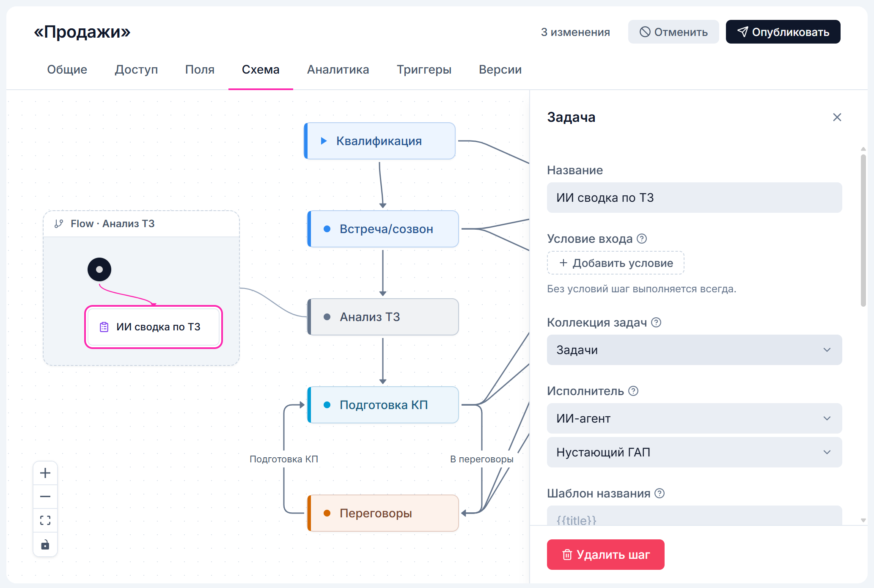Click the 3 изменения text
874x588 pixels.
(575, 32)
